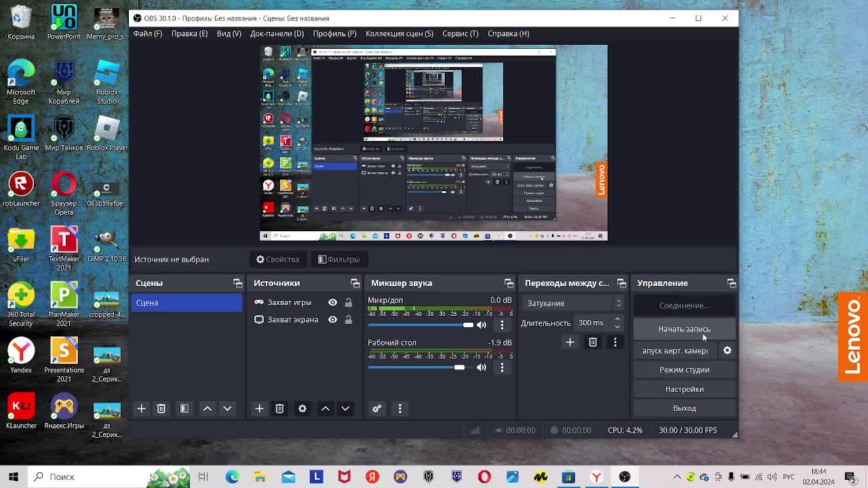Screen dimensions: 868x488
Task: Open the Windows Start menu
Action: 14,476
